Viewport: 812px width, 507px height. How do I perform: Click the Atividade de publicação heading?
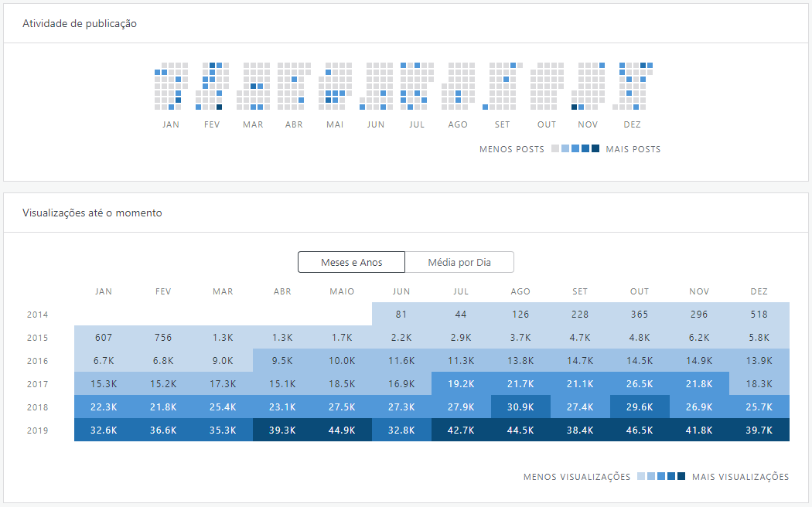80,23
